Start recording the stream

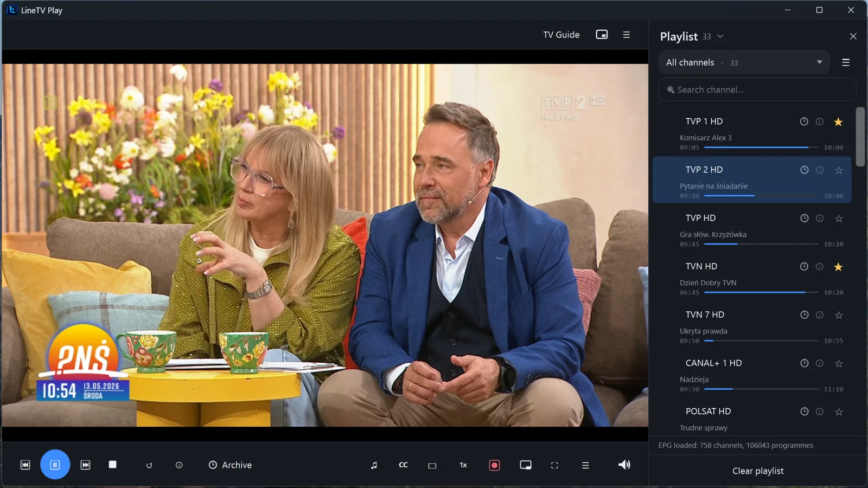(x=494, y=465)
